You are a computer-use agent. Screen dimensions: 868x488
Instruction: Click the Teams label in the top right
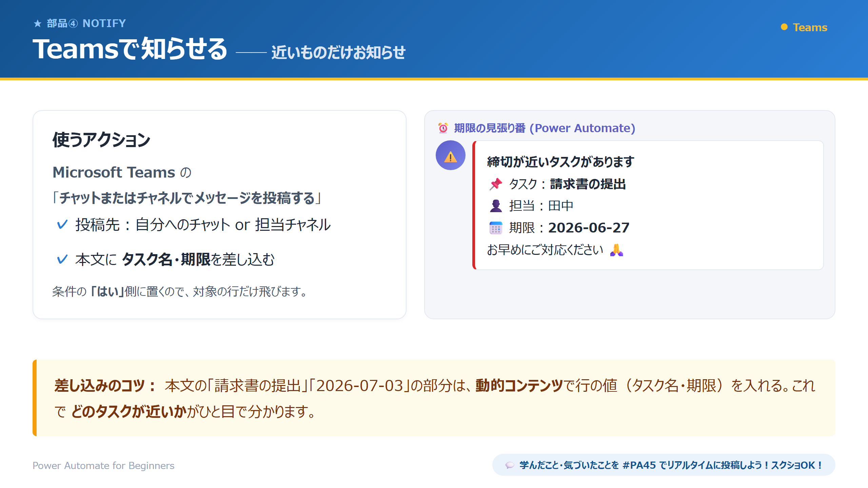click(810, 27)
